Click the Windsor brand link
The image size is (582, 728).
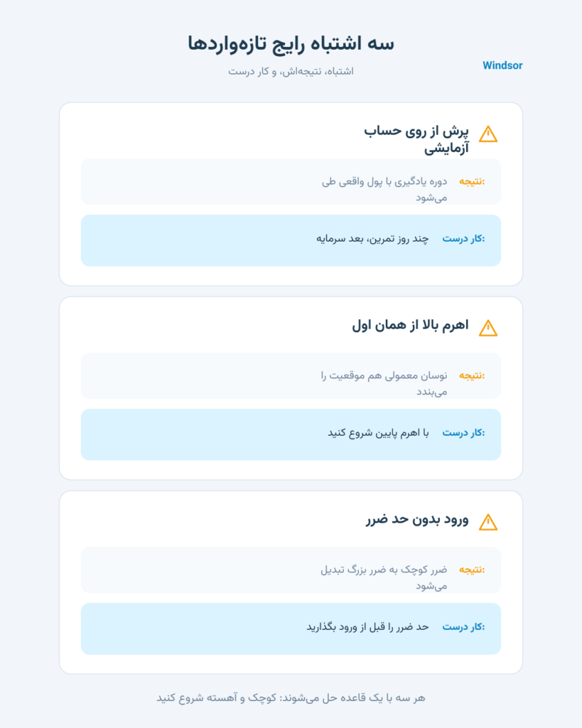tap(502, 65)
